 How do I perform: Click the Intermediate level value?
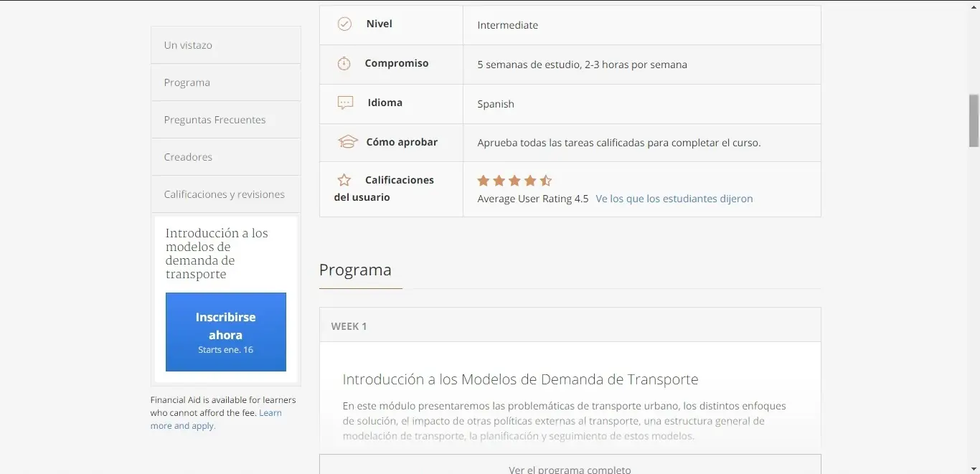pos(508,25)
